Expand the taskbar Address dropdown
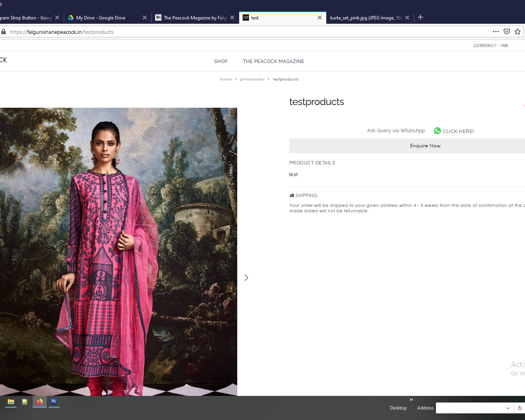The height and width of the screenshot is (420, 525). [507, 408]
